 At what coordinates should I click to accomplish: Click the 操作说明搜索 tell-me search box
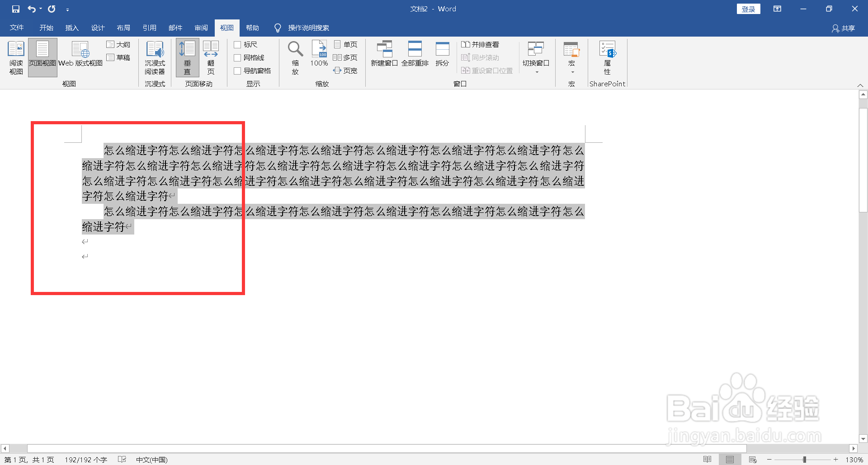302,28
